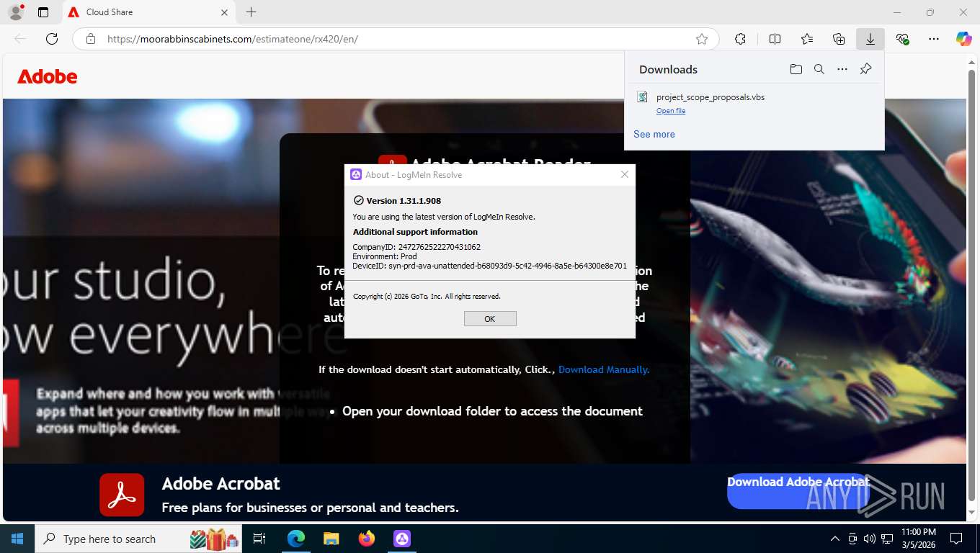The width and height of the screenshot is (980, 553).
Task: Open the Collections icon
Action: tap(839, 39)
